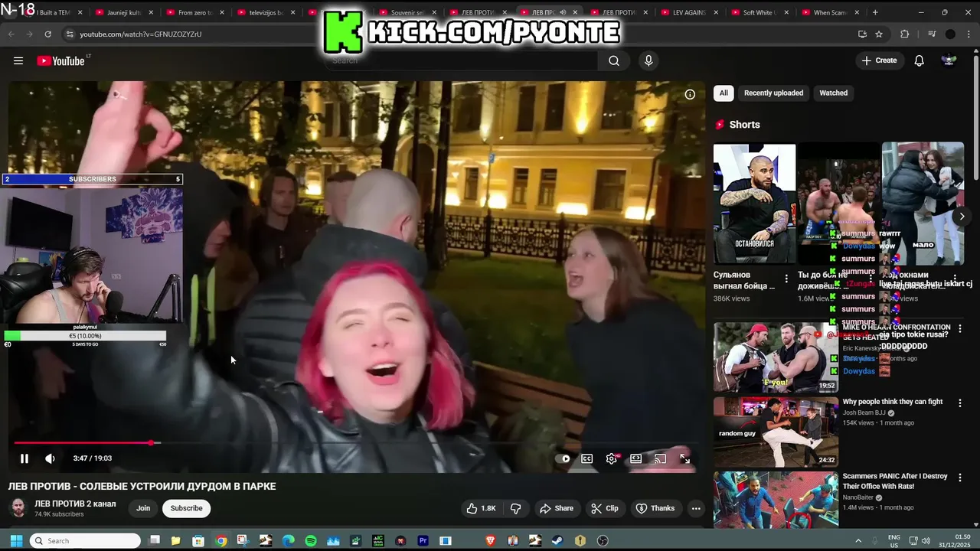Image resolution: width=980 pixels, height=551 pixels.
Task: Expand the system tray hidden icons chevron
Action: click(x=858, y=541)
